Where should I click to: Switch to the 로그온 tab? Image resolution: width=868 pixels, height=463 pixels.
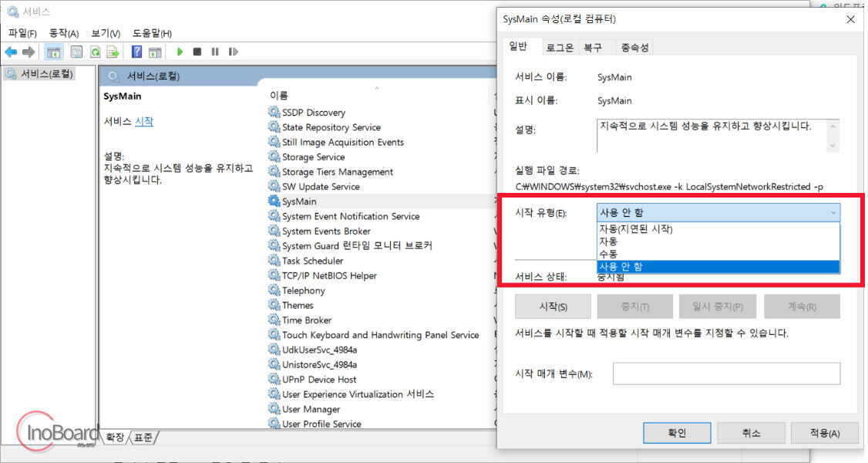tap(560, 48)
